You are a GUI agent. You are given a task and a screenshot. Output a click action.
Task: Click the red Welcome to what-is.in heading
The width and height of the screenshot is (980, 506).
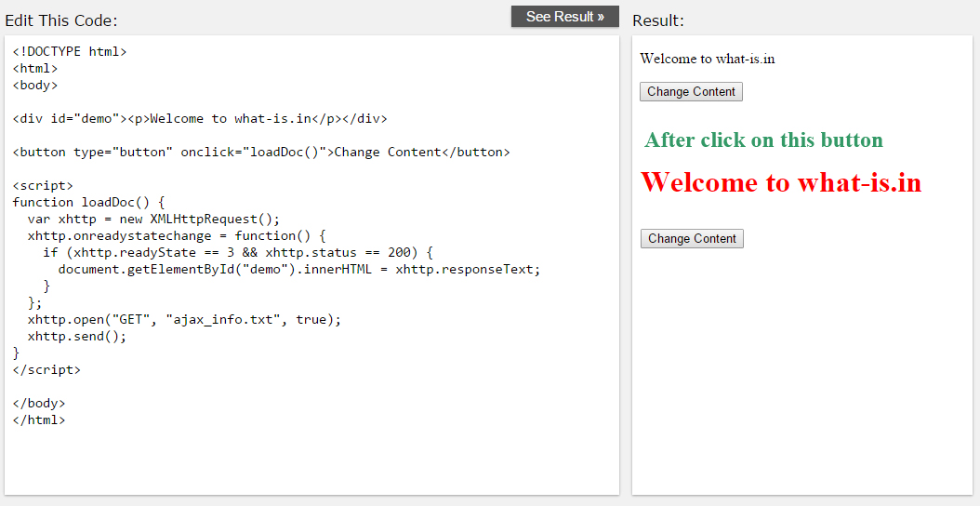coord(781,182)
